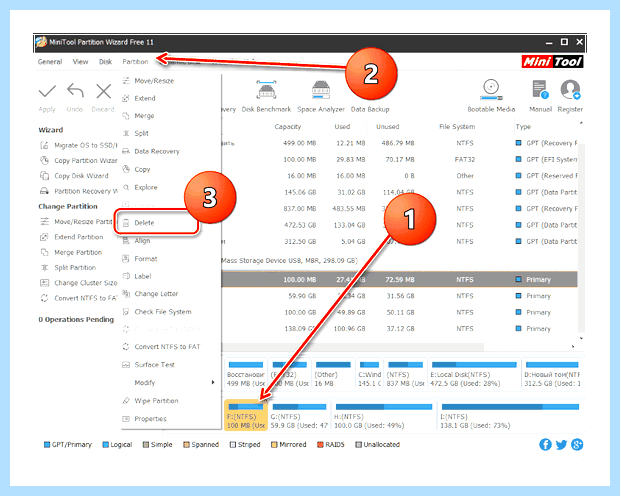Select Data Recovery from Partition menu
Viewport: 620px width, 496px height.
coord(170,151)
